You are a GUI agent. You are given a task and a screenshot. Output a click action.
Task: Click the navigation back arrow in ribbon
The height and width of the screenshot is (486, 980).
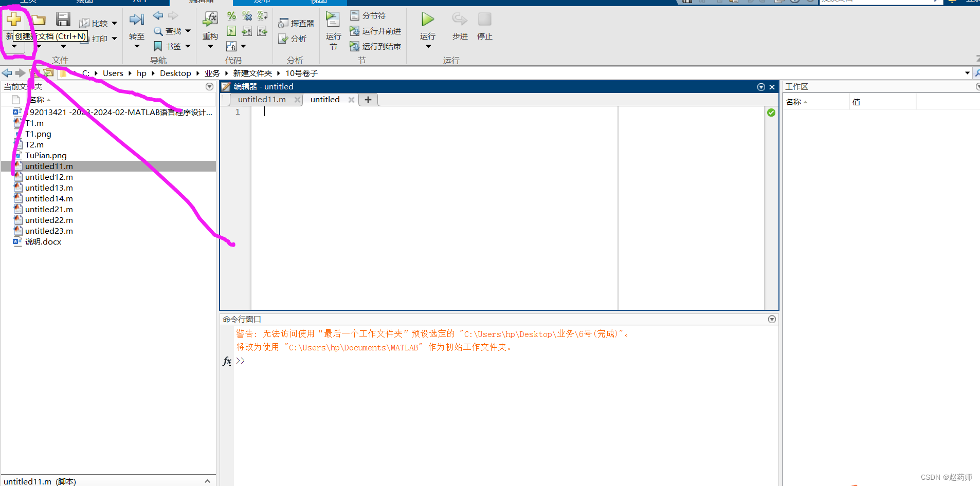[158, 16]
